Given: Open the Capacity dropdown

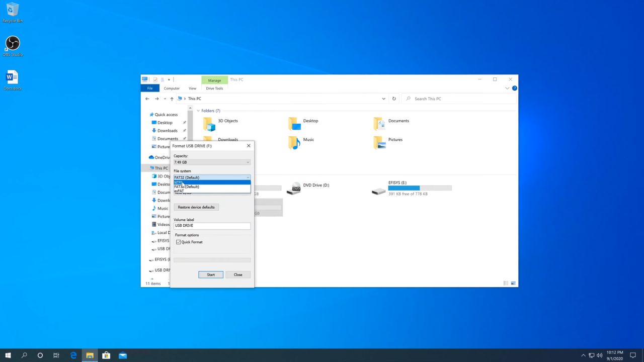Looking at the screenshot, I should pyautogui.click(x=212, y=162).
